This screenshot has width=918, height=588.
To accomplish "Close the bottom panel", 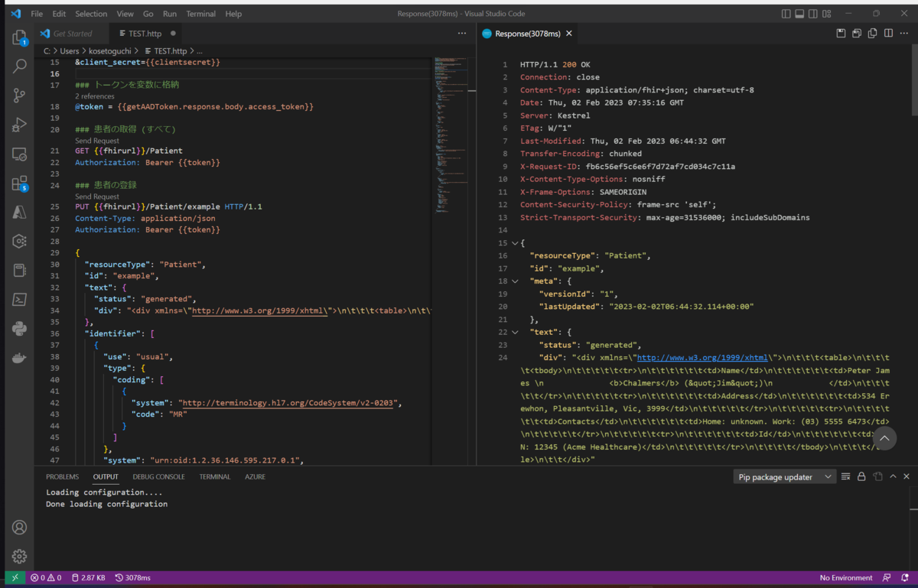I will (907, 476).
